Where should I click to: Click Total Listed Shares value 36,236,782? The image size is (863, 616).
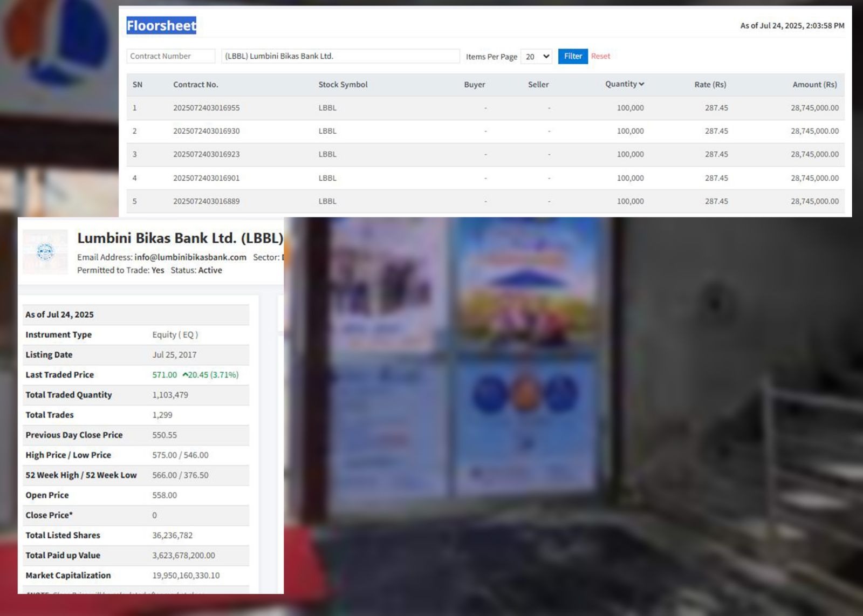[172, 535]
